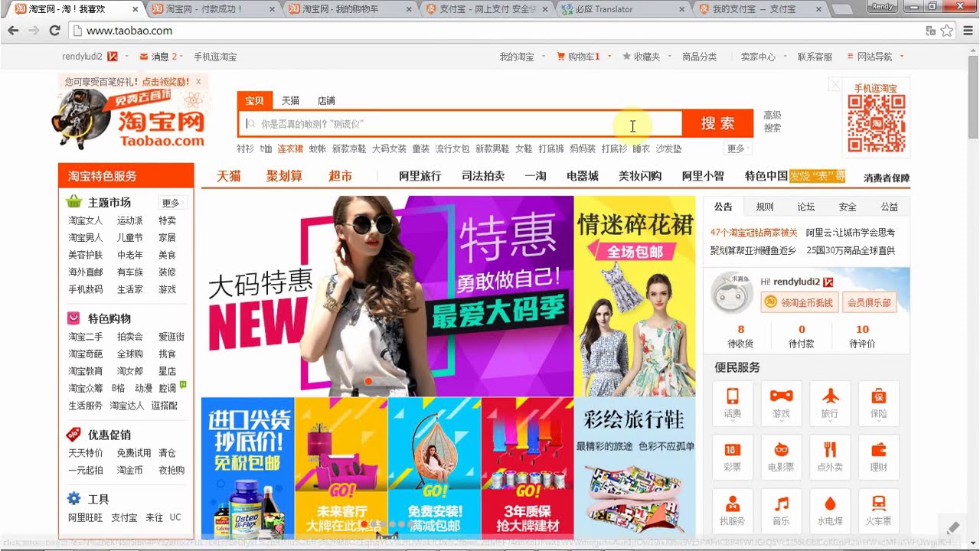Click the browser back arrow

[13, 31]
